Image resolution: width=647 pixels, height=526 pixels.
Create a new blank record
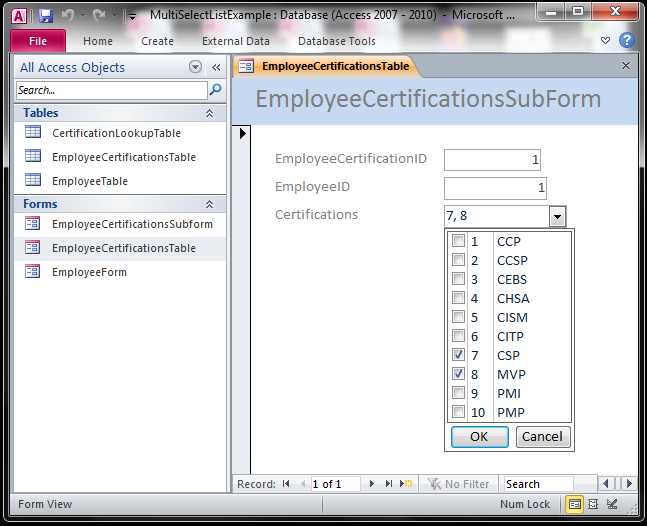pyautogui.click(x=406, y=484)
